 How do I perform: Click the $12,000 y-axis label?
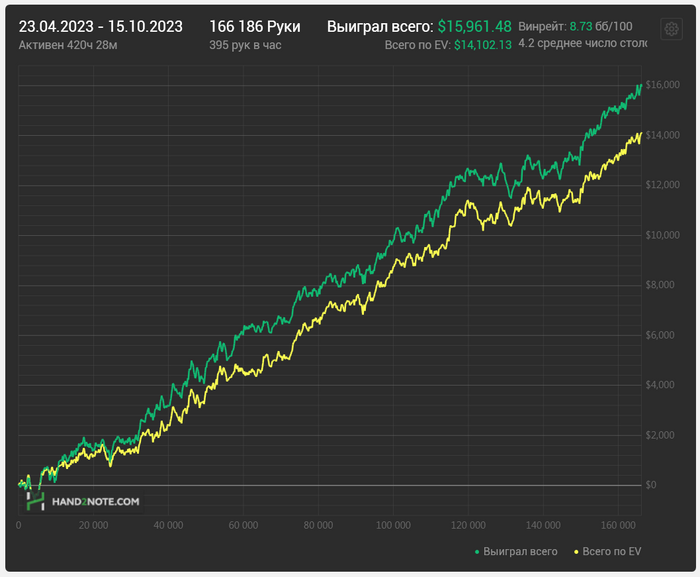pyautogui.click(x=662, y=185)
